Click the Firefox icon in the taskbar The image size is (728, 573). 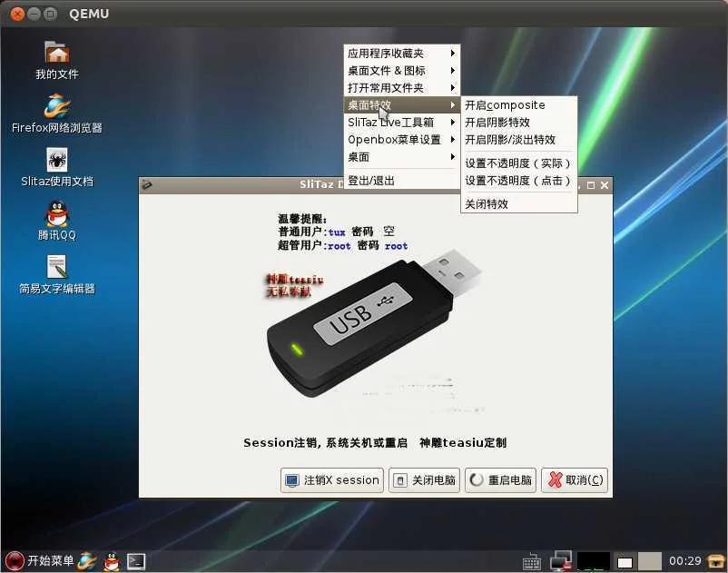(87, 561)
